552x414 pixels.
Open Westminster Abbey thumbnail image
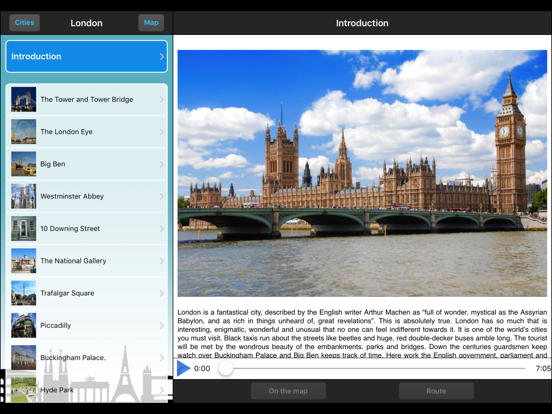coord(24,196)
